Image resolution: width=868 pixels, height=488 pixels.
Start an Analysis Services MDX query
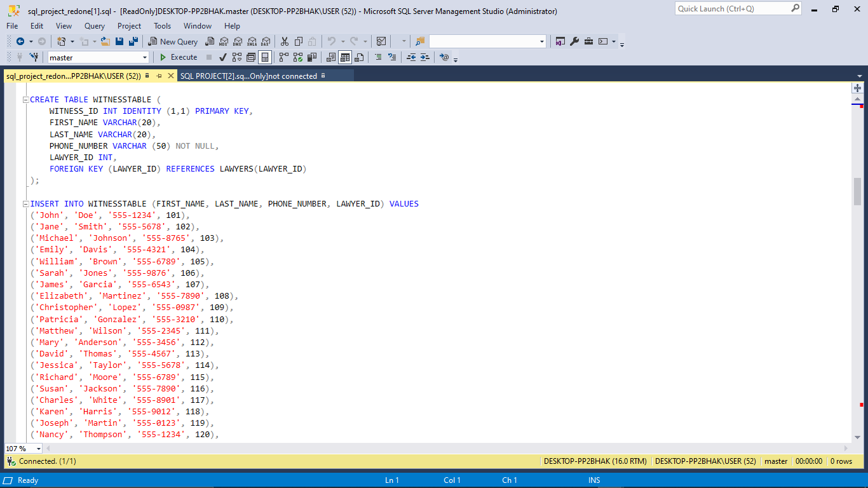tap(224, 41)
